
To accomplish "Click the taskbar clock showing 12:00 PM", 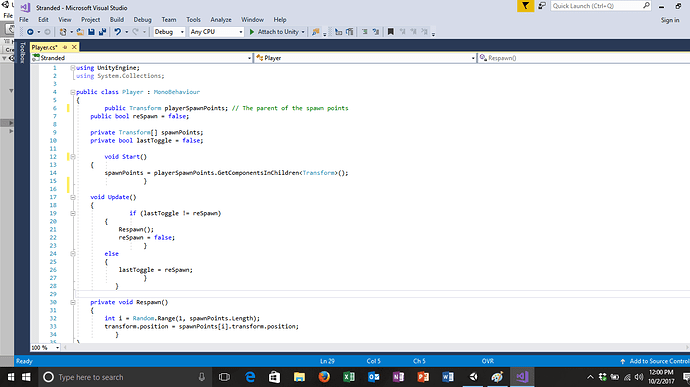I will coord(661,377).
